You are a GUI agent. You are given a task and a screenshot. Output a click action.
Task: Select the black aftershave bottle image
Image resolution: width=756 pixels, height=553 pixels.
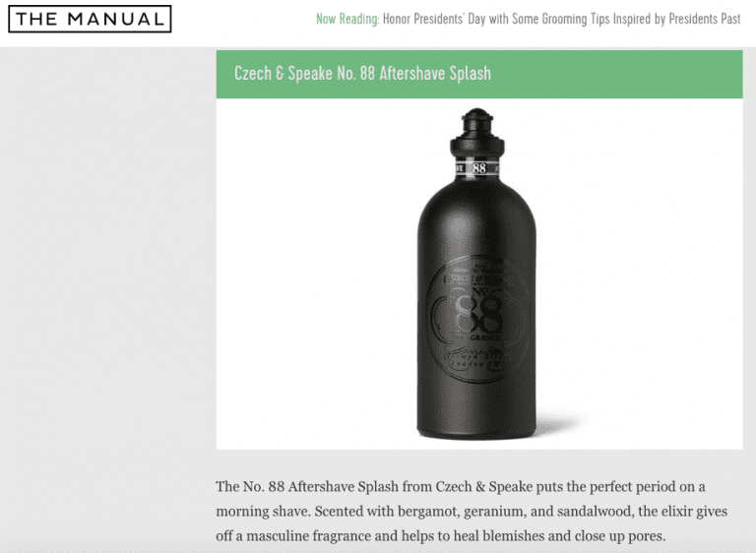(x=476, y=274)
